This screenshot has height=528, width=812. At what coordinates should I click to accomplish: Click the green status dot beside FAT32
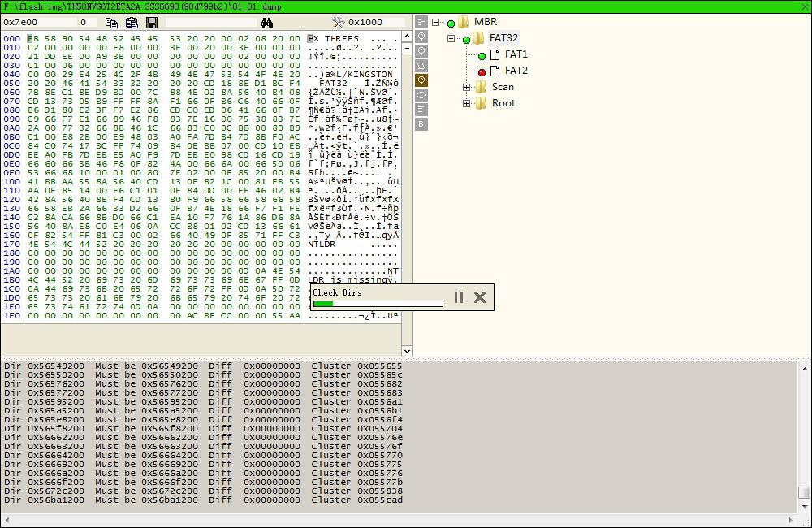pos(467,39)
